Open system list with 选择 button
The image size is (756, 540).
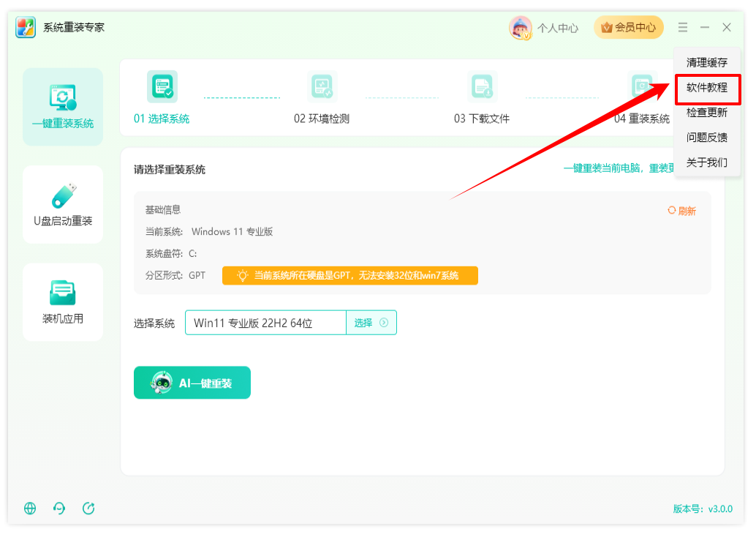[x=371, y=323]
